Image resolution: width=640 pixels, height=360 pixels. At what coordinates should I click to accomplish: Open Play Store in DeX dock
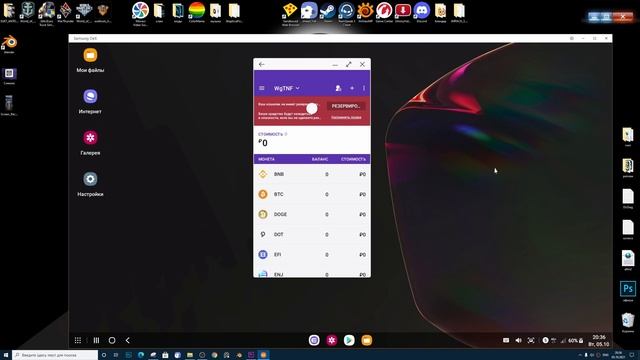(349, 340)
